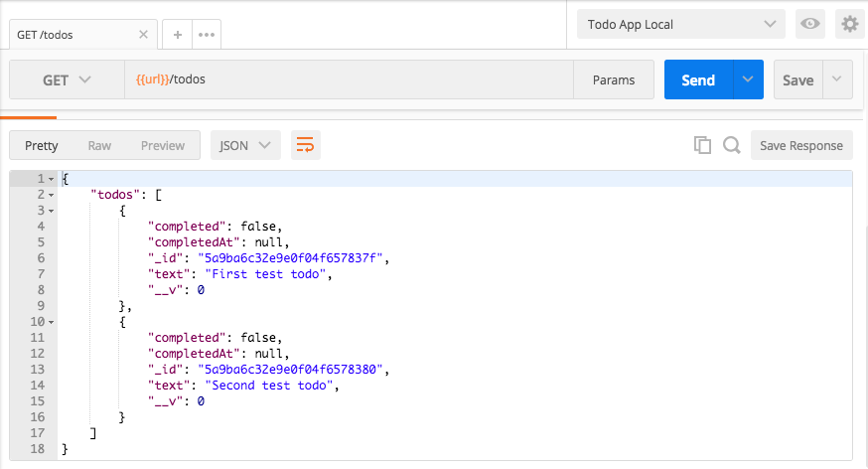This screenshot has width=868, height=469.
Task: Open Todo App Local environment dropdown
Action: [x=680, y=24]
